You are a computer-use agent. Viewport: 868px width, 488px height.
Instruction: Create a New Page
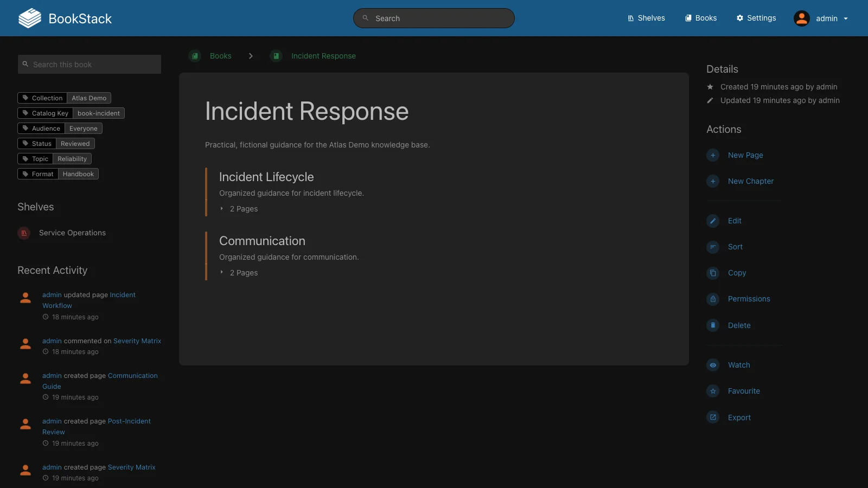click(745, 155)
